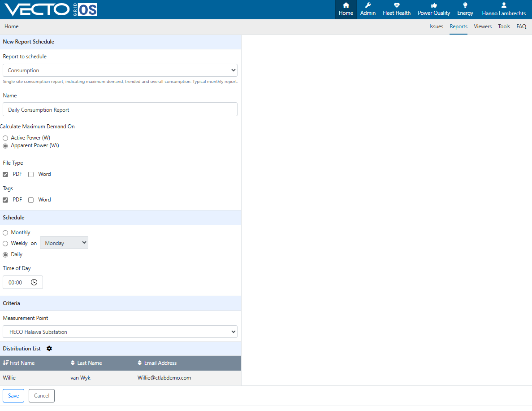Open the Report to schedule dropdown
This screenshot has height=411, width=532.
click(x=120, y=70)
